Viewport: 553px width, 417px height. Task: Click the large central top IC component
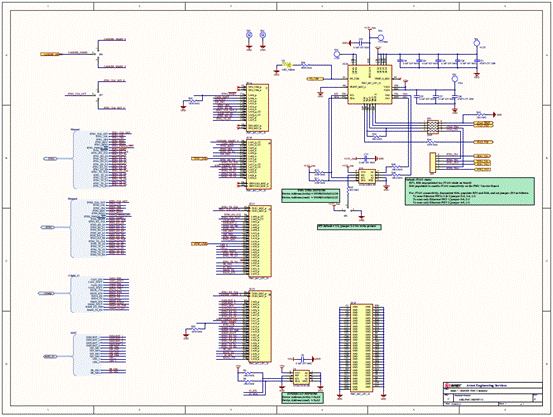point(369,84)
